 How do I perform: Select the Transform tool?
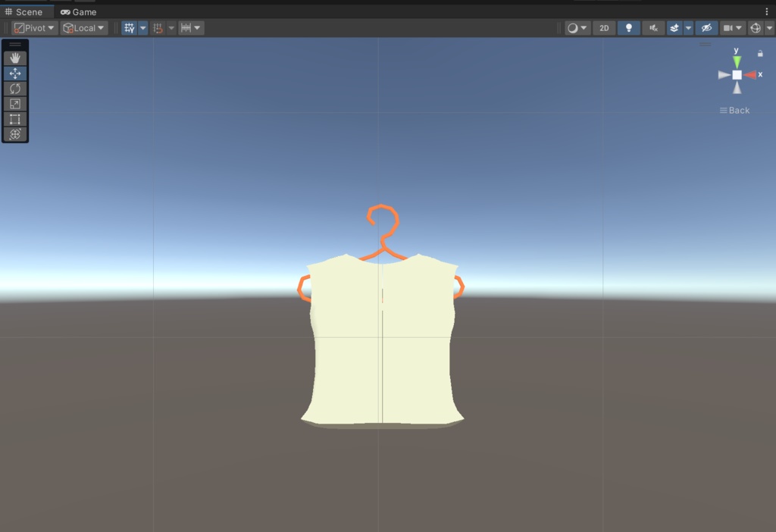[x=15, y=134]
